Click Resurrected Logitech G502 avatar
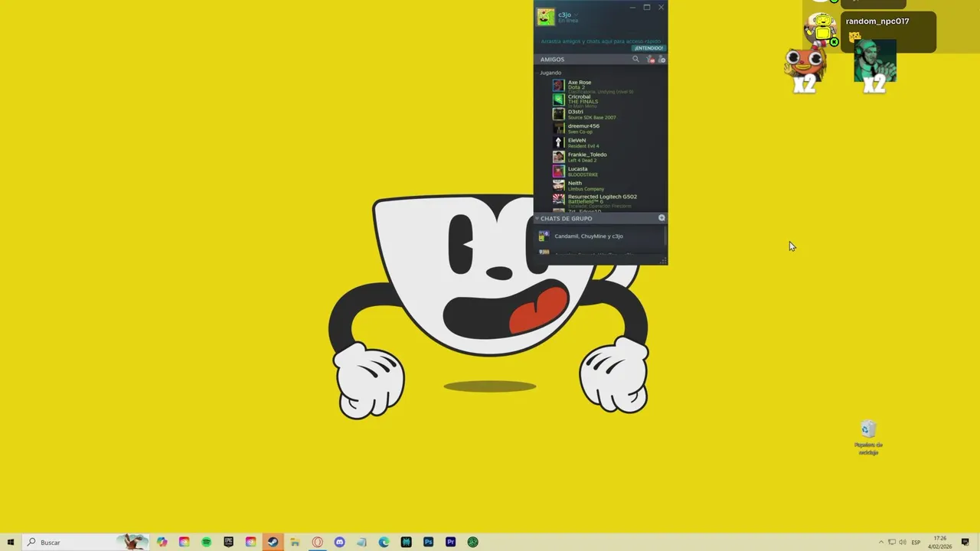The width and height of the screenshot is (980, 551). [559, 199]
